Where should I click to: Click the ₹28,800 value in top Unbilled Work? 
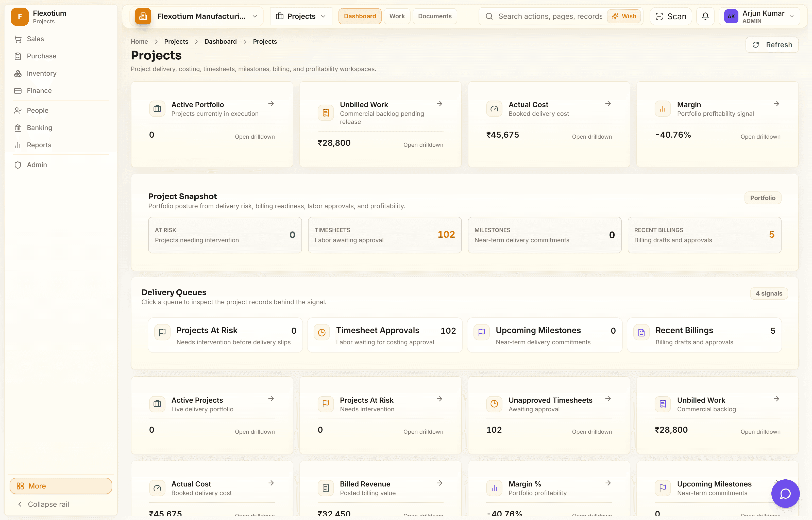coord(334,143)
